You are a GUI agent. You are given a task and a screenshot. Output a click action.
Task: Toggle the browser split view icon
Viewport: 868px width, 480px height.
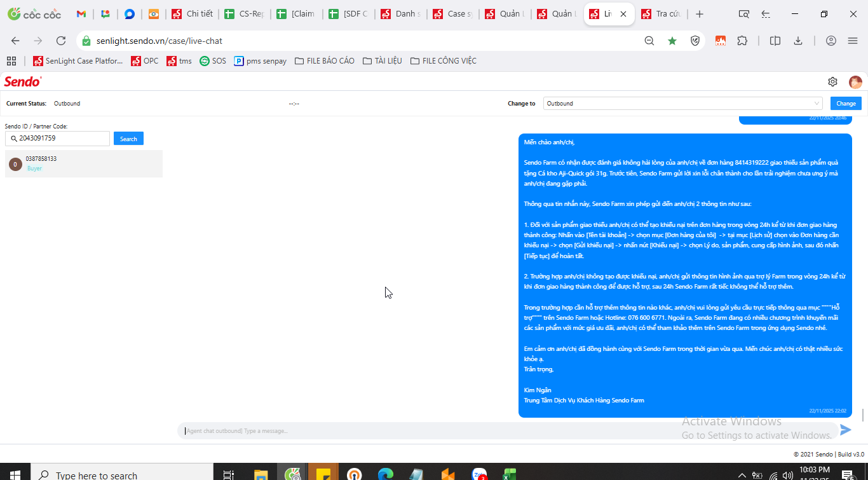click(x=775, y=41)
